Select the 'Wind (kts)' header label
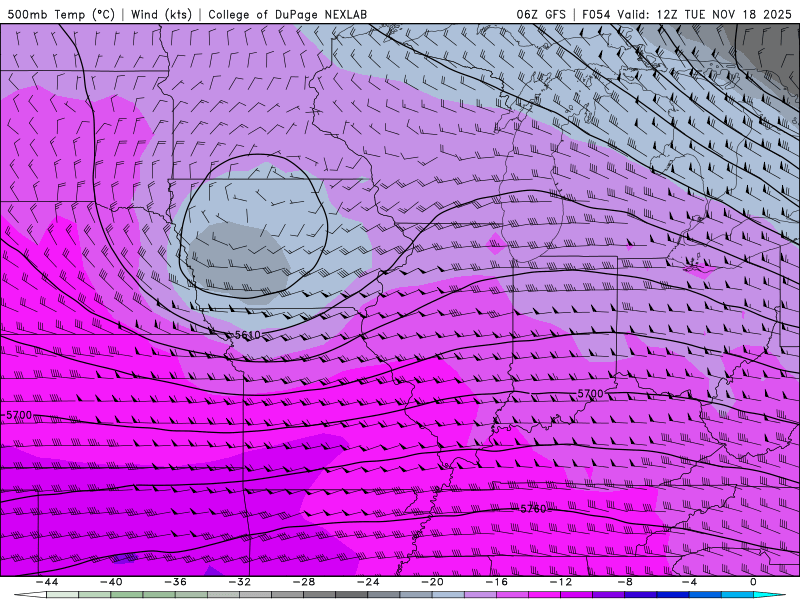 click(161, 14)
